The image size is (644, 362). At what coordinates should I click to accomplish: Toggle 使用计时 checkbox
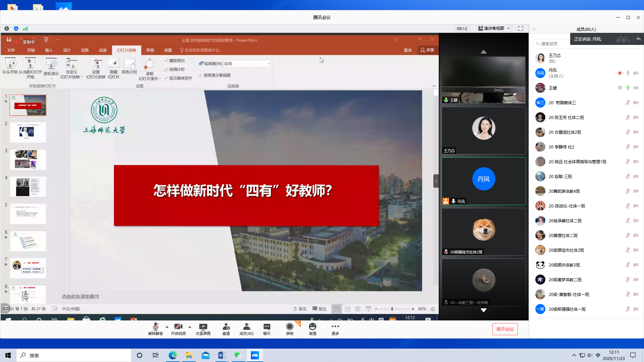pos(166,69)
